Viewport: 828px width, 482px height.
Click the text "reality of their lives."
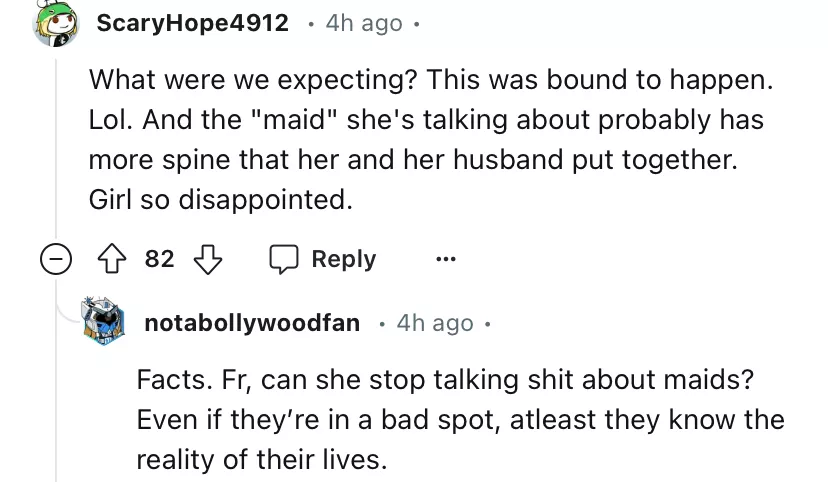point(260,461)
